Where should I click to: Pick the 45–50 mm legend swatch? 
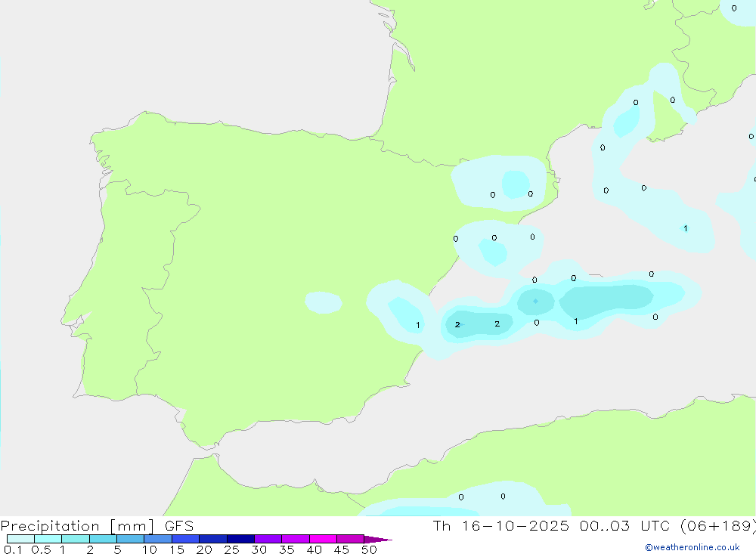tap(350, 539)
